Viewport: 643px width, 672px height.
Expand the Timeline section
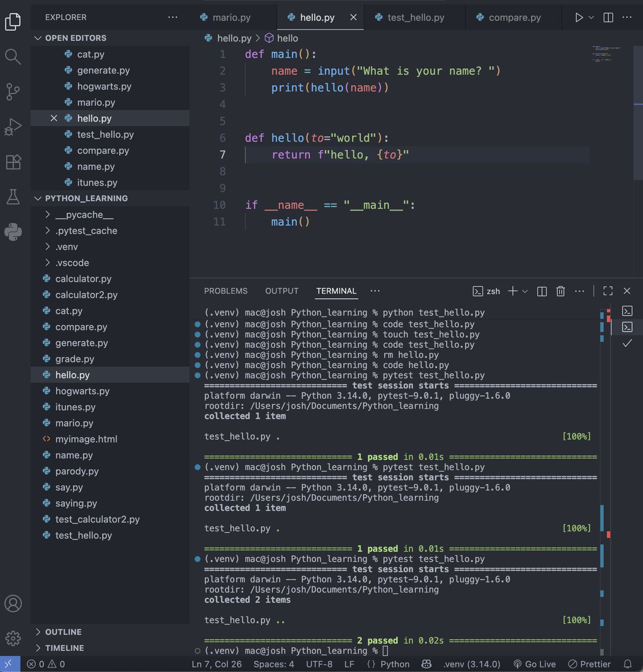pos(110,648)
